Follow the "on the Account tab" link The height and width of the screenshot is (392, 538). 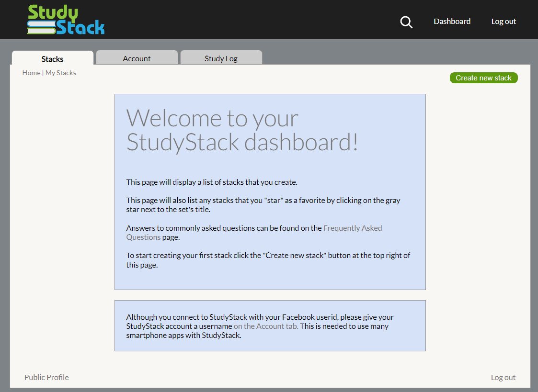point(265,326)
